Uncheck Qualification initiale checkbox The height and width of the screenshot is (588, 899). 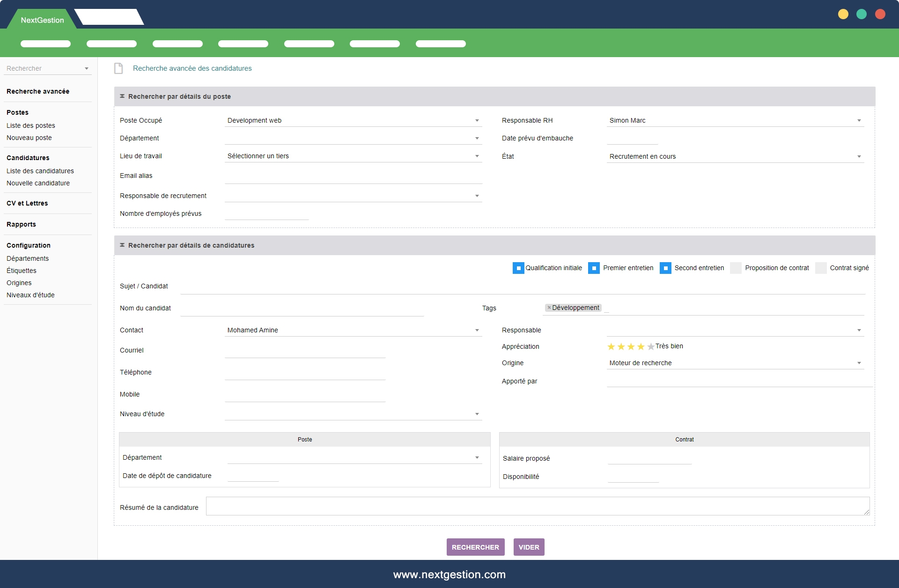click(518, 268)
